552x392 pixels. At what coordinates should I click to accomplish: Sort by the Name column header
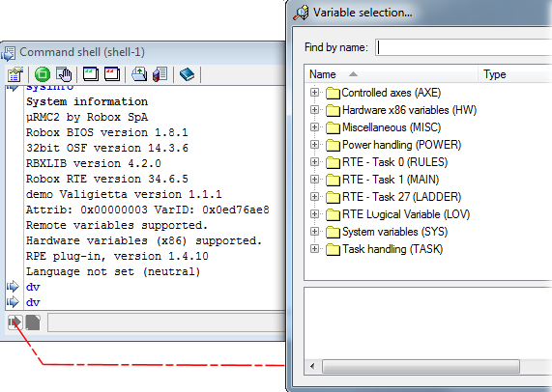point(391,74)
